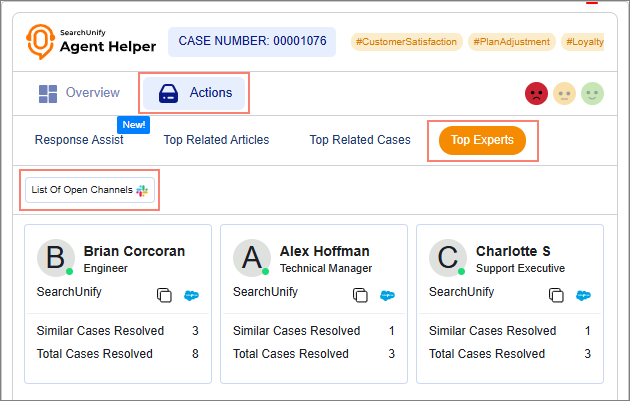Click the #PlanAdjustment tag
The image size is (630, 401).
[x=513, y=42]
